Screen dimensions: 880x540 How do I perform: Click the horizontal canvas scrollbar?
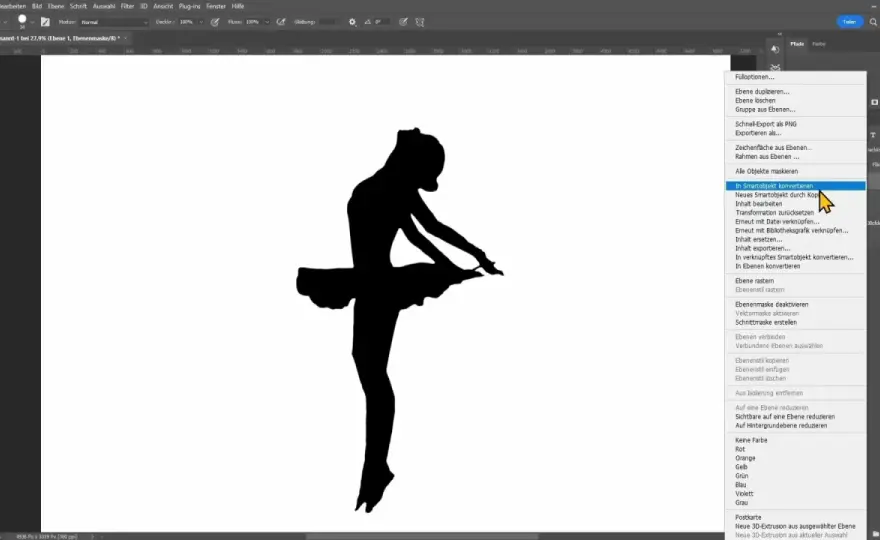coord(422,537)
